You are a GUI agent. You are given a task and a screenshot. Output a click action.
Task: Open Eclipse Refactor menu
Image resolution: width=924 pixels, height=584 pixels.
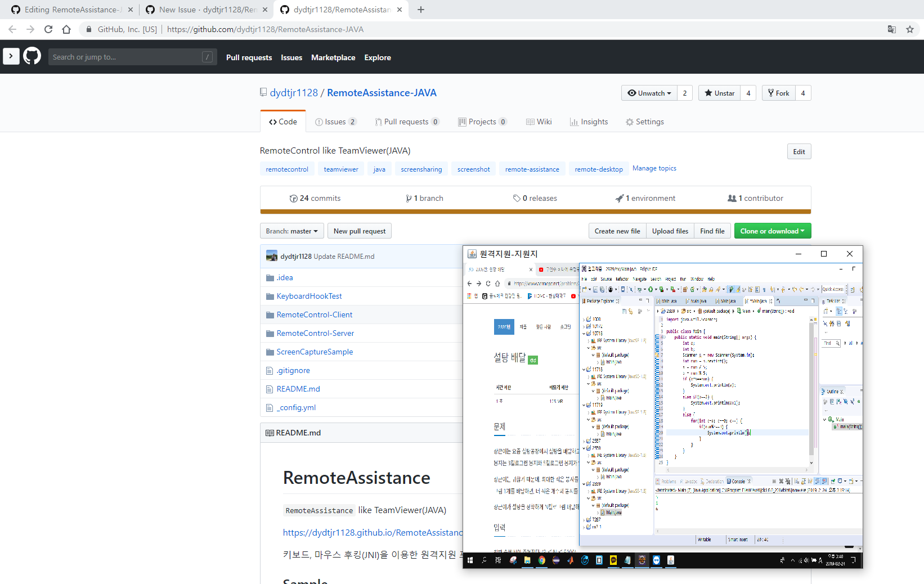622,278
